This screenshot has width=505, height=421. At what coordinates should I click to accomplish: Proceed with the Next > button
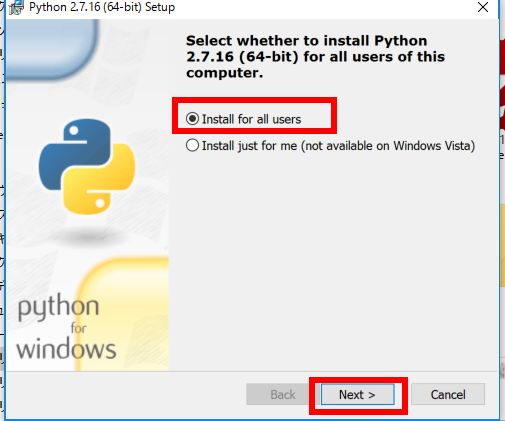click(x=357, y=395)
